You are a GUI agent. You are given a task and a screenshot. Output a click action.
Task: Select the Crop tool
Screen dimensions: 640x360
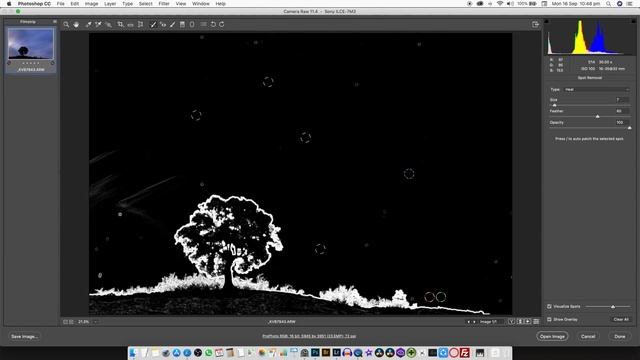[x=120, y=24]
